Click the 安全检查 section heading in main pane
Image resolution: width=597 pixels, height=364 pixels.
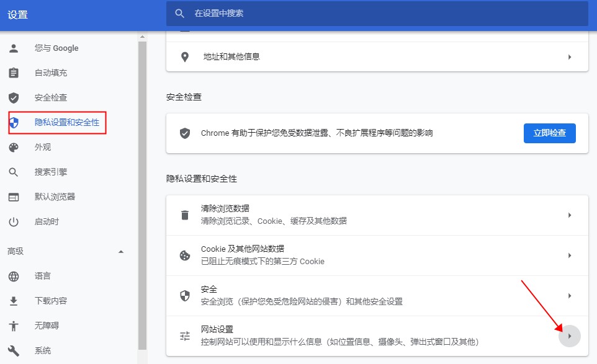[x=184, y=97]
